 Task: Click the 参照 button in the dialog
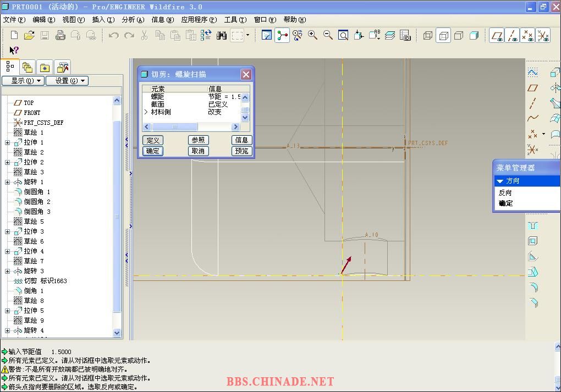point(198,140)
